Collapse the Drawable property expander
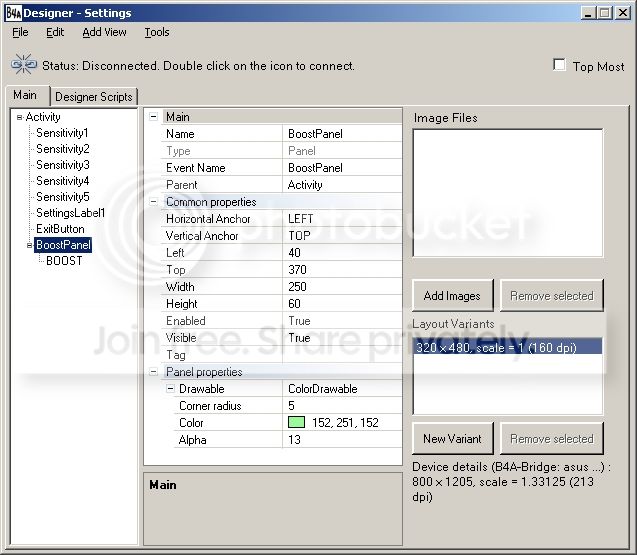The image size is (637, 555). [x=170, y=388]
